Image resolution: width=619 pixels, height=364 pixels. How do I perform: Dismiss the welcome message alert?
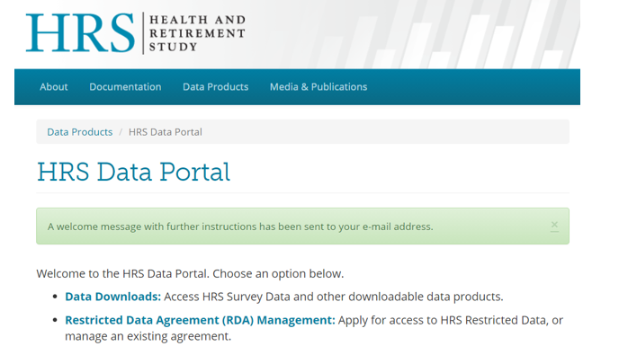pos(554,226)
